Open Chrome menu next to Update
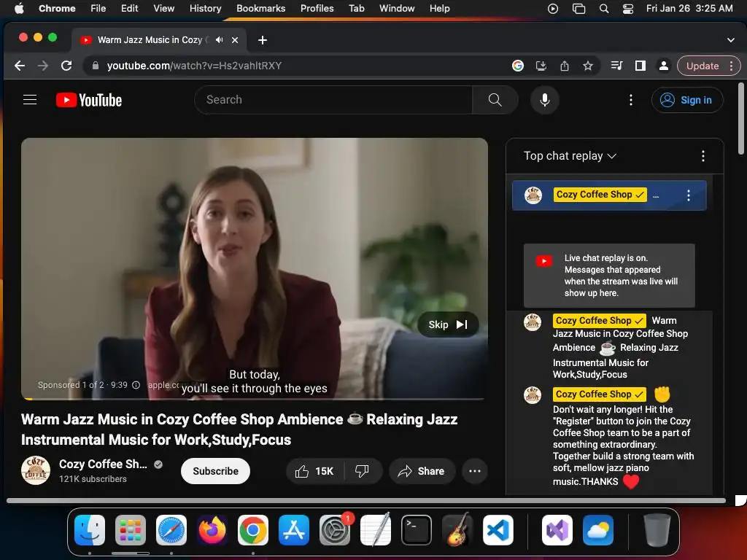Image resolution: width=747 pixels, height=560 pixels. click(731, 66)
